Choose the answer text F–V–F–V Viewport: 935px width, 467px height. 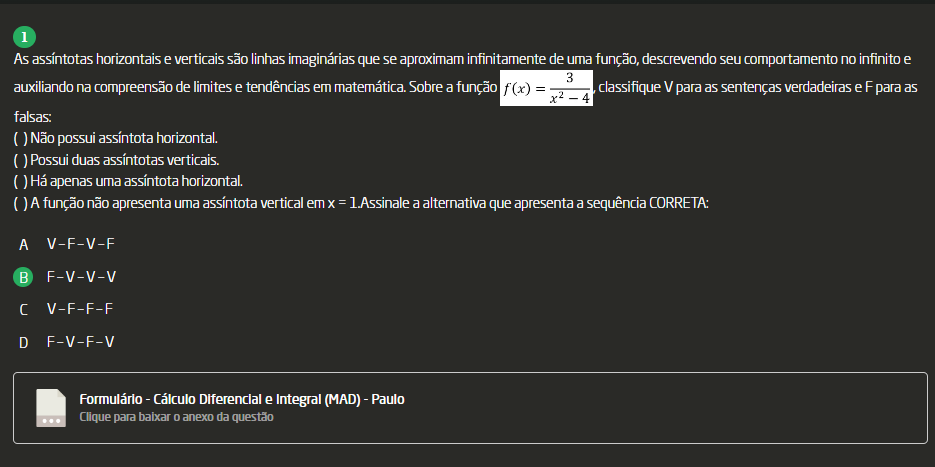(80, 342)
